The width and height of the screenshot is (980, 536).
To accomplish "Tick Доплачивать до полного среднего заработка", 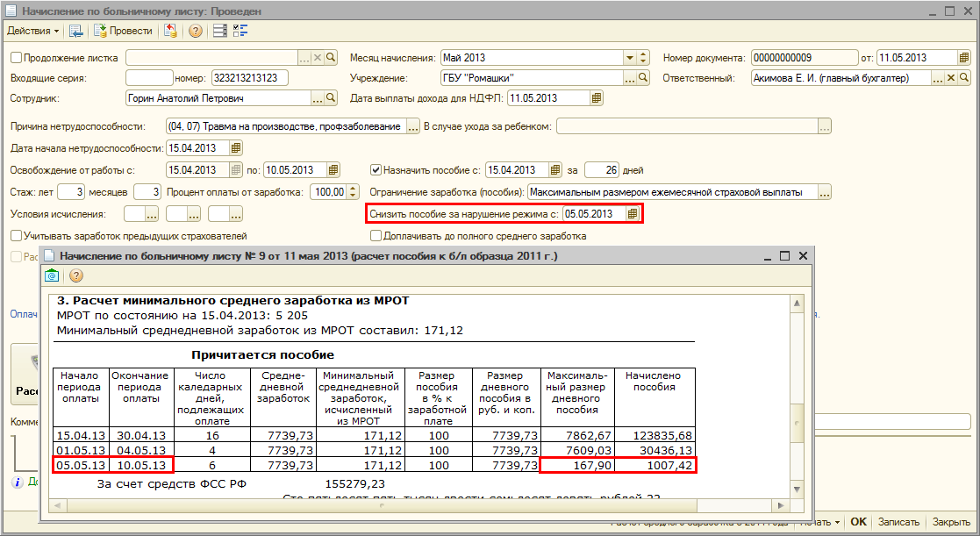I will tap(376, 236).
